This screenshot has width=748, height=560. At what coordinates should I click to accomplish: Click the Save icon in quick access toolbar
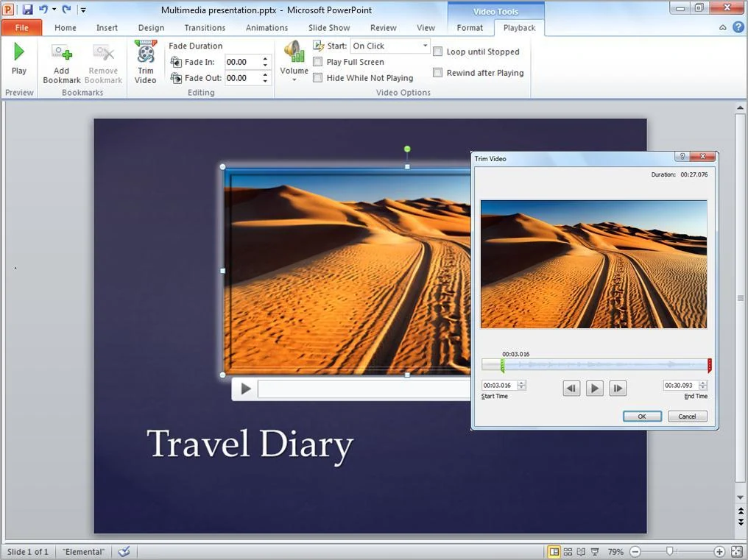(x=27, y=9)
